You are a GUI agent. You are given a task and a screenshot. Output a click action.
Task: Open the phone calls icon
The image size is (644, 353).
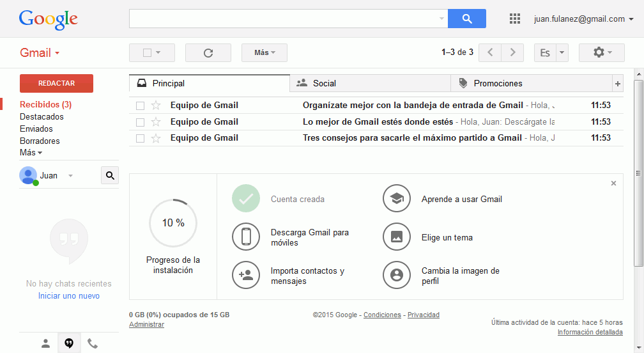pyautogui.click(x=93, y=343)
